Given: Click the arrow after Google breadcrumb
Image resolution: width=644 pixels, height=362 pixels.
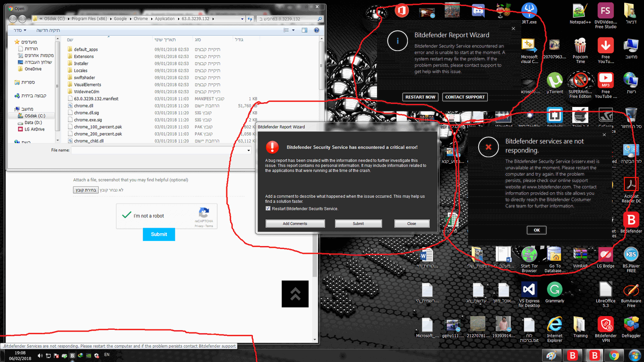Looking at the screenshot, I should (130, 19).
